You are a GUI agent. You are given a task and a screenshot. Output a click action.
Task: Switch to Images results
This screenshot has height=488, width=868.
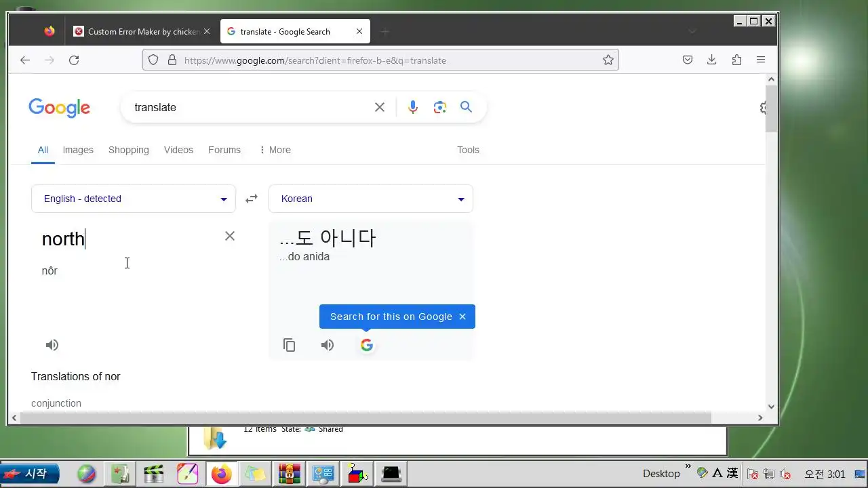point(78,150)
